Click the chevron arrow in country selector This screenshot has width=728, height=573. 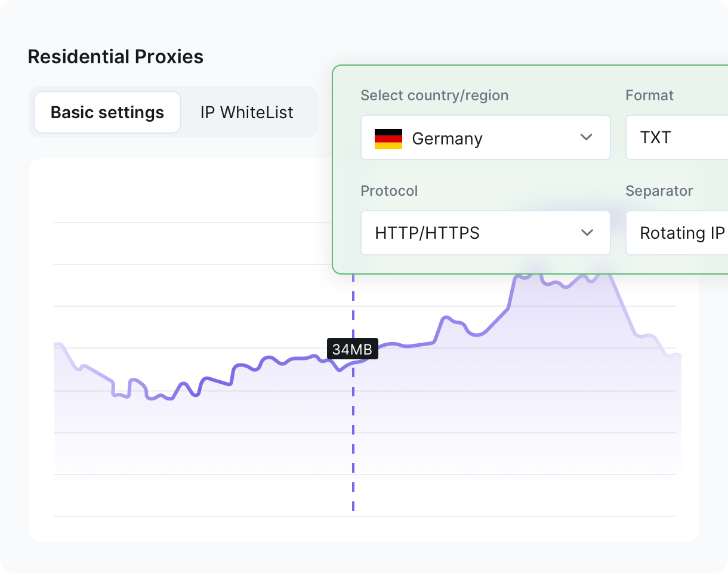pyautogui.click(x=586, y=137)
